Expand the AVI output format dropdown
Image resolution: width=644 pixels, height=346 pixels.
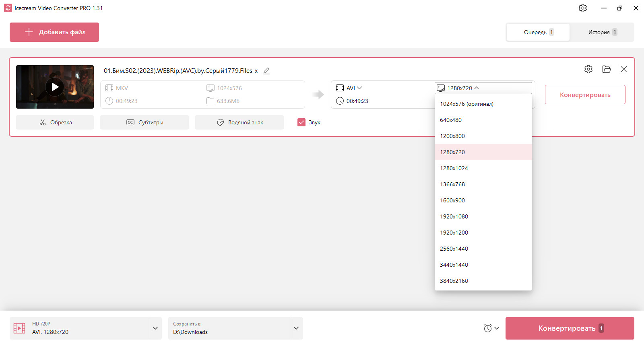349,88
